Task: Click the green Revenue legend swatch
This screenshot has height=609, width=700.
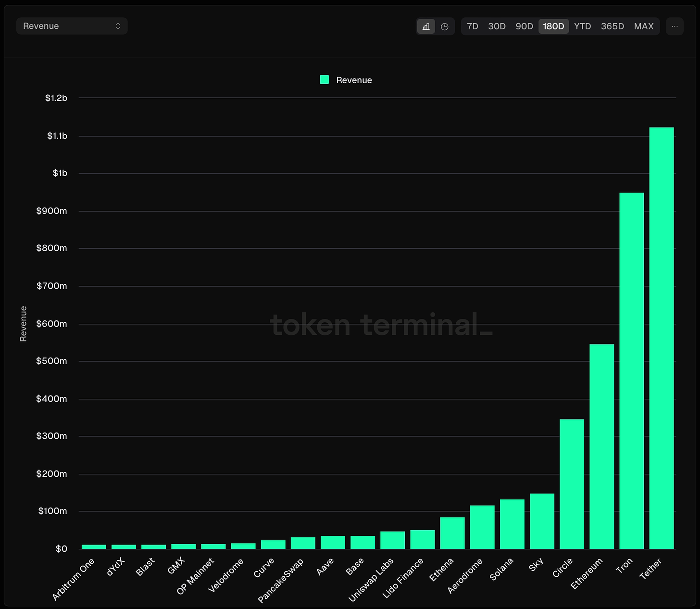Action: (x=324, y=79)
